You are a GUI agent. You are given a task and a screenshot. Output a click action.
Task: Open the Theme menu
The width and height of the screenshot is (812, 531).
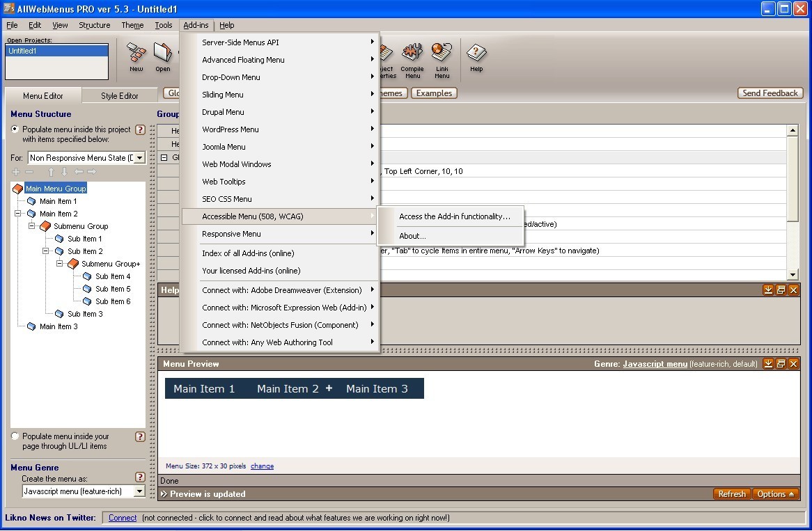pos(132,25)
